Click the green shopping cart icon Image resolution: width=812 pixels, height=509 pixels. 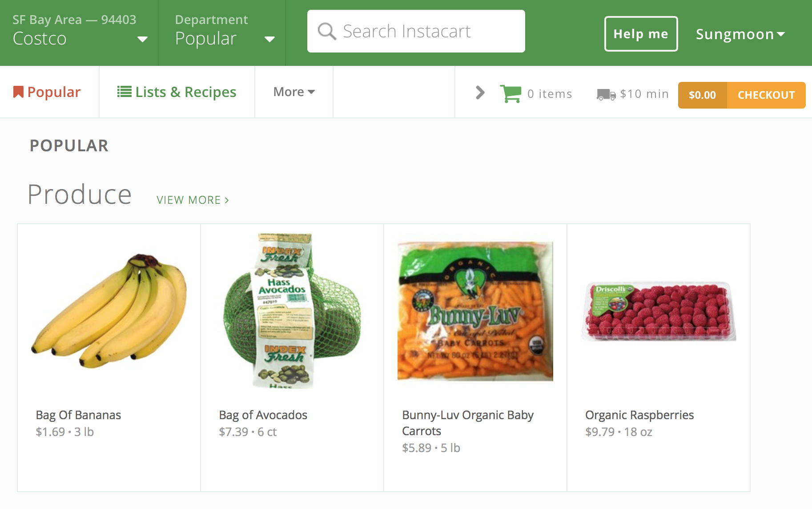coord(511,93)
